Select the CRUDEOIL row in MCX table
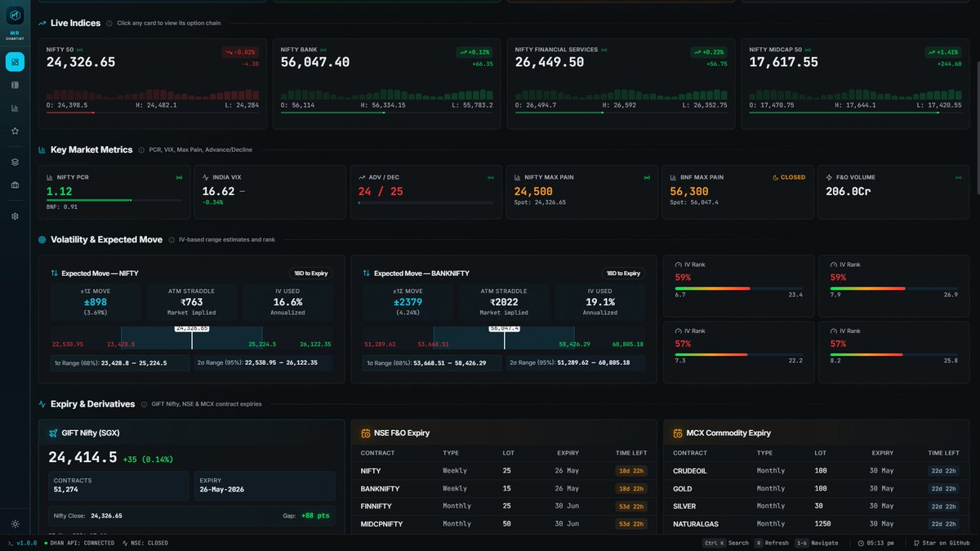Viewport: 980px width, 551px height. coord(817,471)
